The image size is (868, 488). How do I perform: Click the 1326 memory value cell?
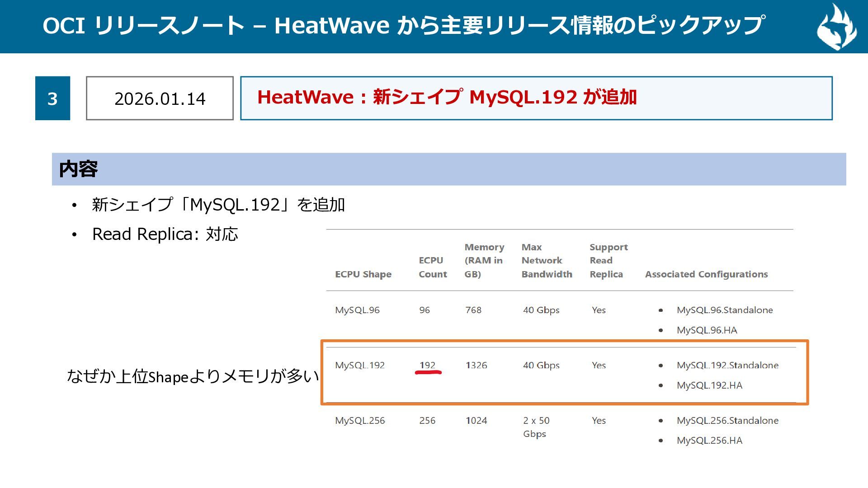pos(476,365)
